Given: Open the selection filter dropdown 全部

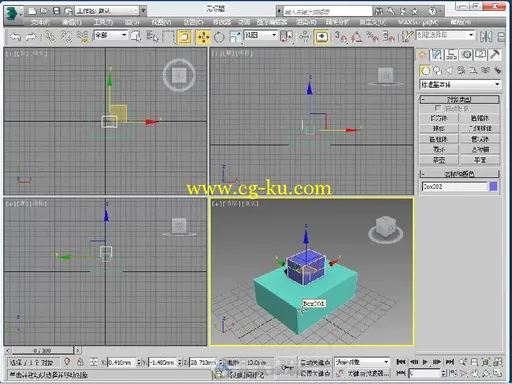Looking at the screenshot, I should (110, 35).
